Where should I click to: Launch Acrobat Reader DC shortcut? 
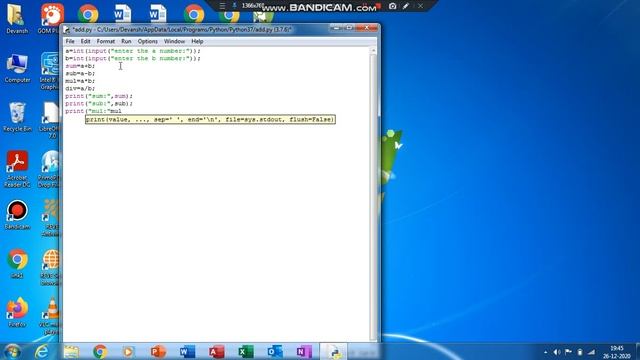click(x=17, y=169)
